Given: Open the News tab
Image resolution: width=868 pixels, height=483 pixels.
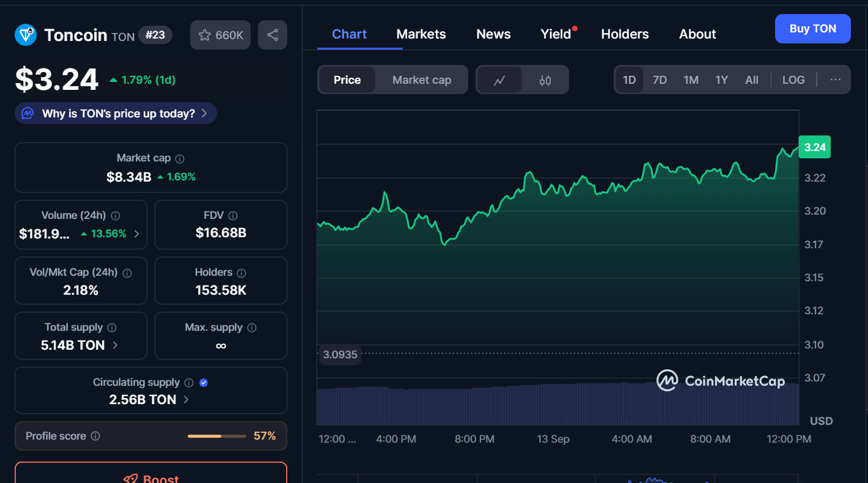Looking at the screenshot, I should (493, 34).
